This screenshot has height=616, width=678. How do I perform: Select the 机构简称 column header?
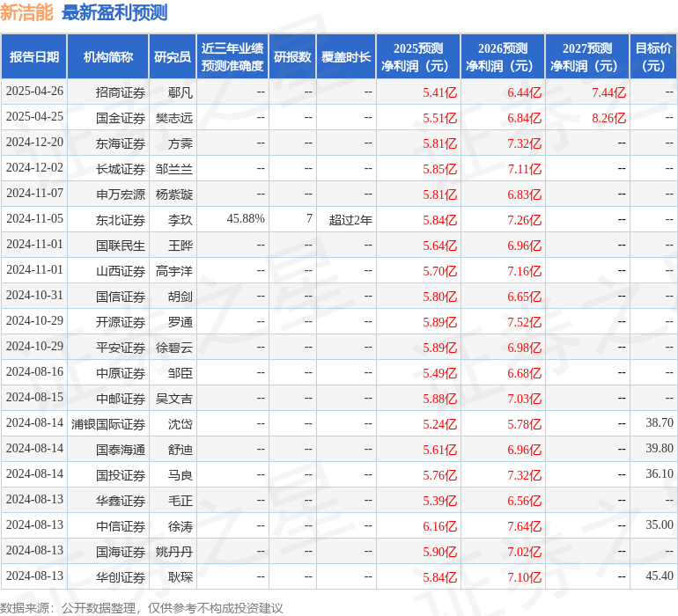pos(108,57)
